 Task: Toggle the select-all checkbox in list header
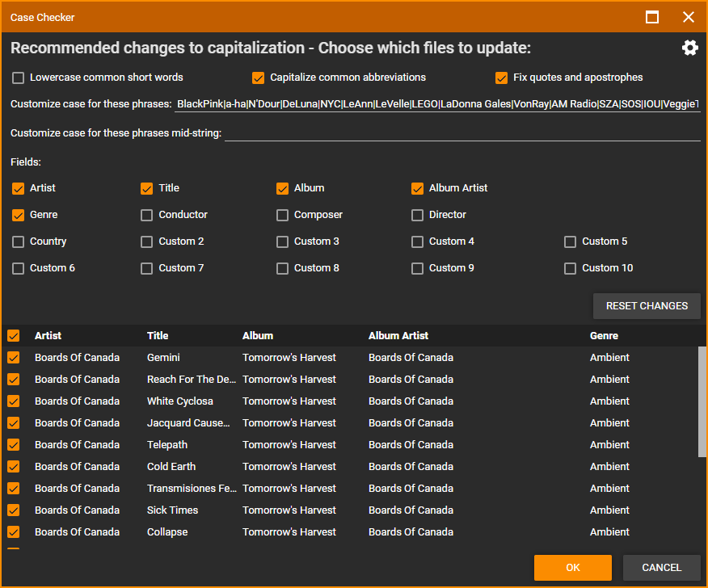(14, 336)
